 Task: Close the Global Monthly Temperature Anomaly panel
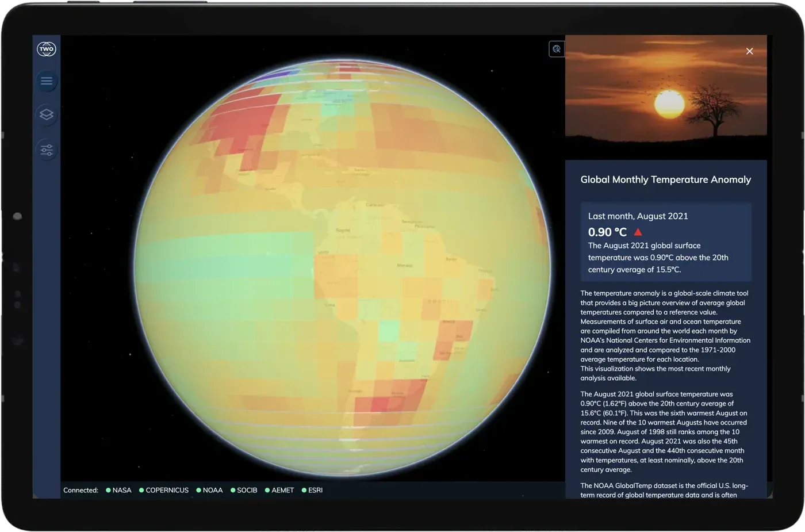pos(750,51)
